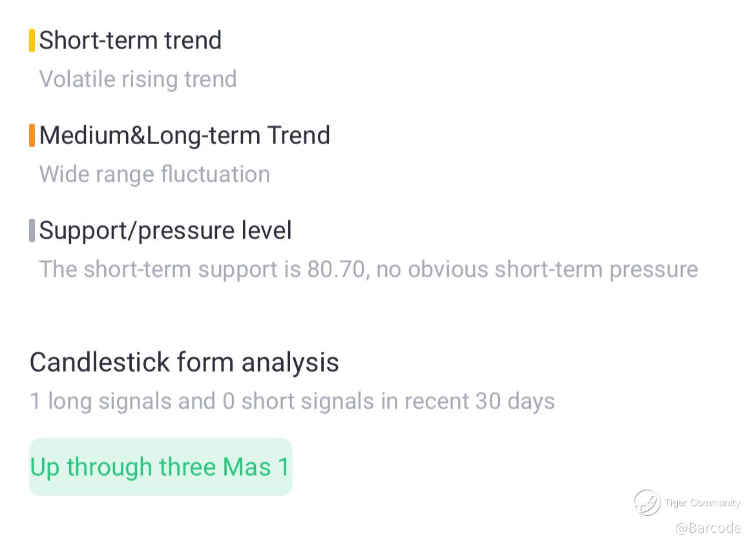Image resolution: width=756 pixels, height=545 pixels.
Task: Click the recent 30 days text
Action: [480, 401]
